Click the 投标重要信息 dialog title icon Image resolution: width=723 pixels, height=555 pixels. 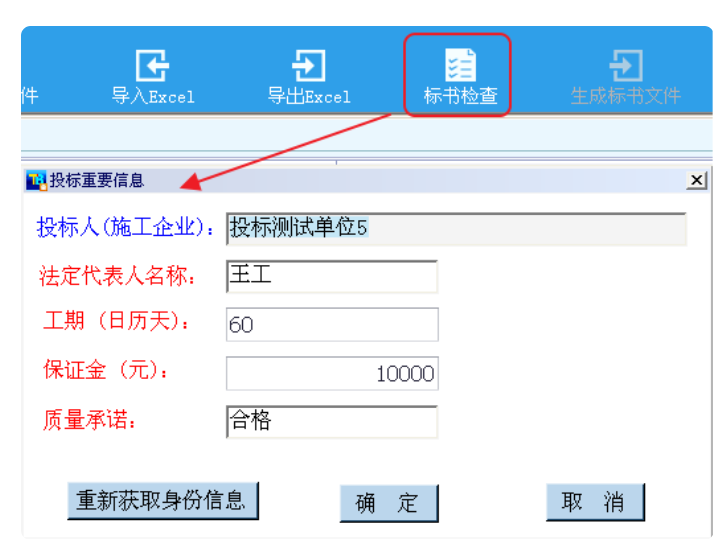[36, 181]
